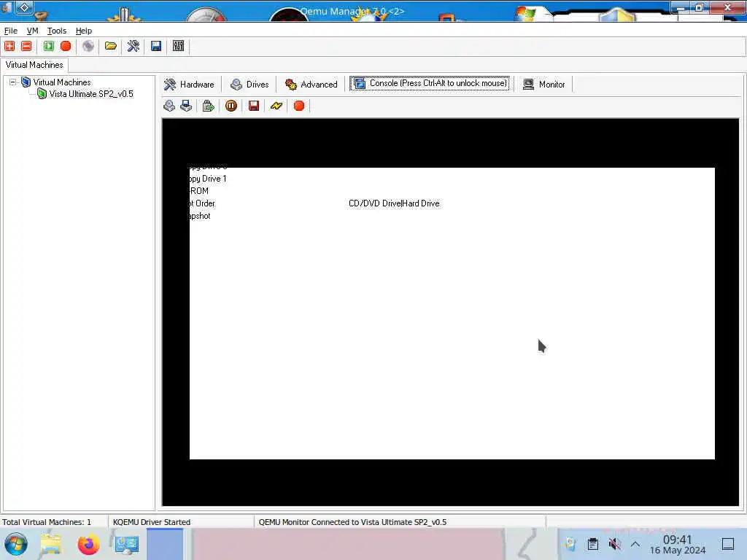The height and width of the screenshot is (560, 747).
Task: Click the second drive icon in console toolbar
Action: (186, 106)
